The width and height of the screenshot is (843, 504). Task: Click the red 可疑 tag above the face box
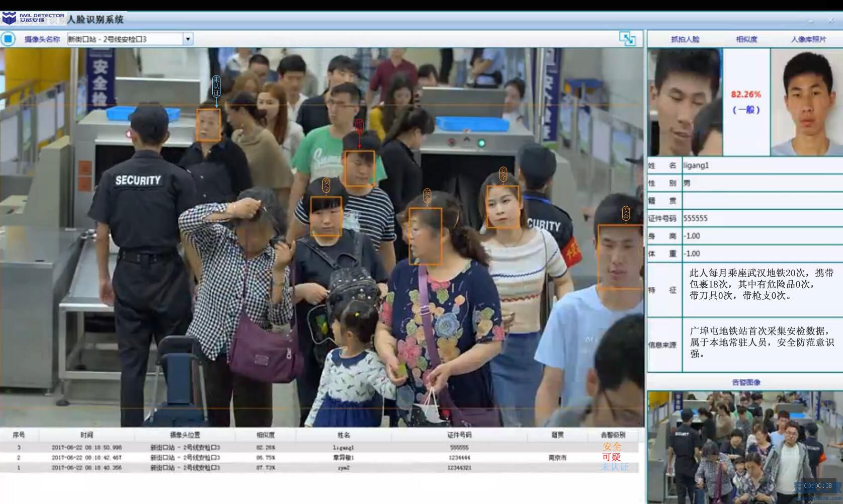pyautogui.click(x=359, y=126)
